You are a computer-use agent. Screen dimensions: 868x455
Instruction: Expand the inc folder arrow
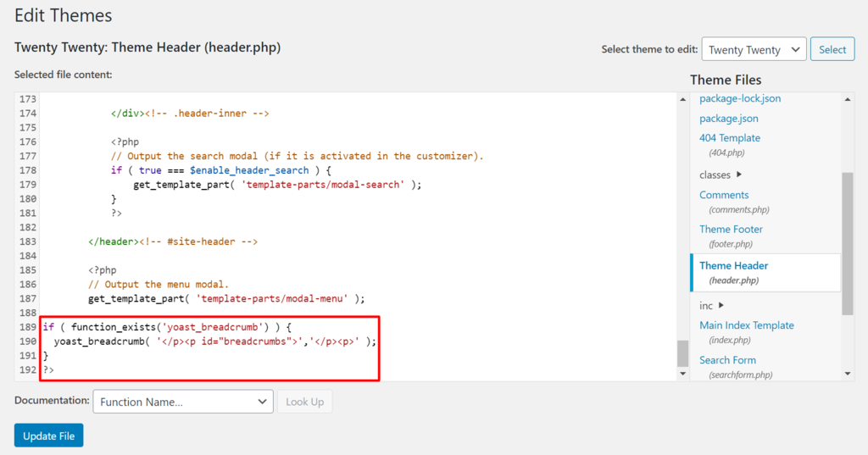coord(721,306)
